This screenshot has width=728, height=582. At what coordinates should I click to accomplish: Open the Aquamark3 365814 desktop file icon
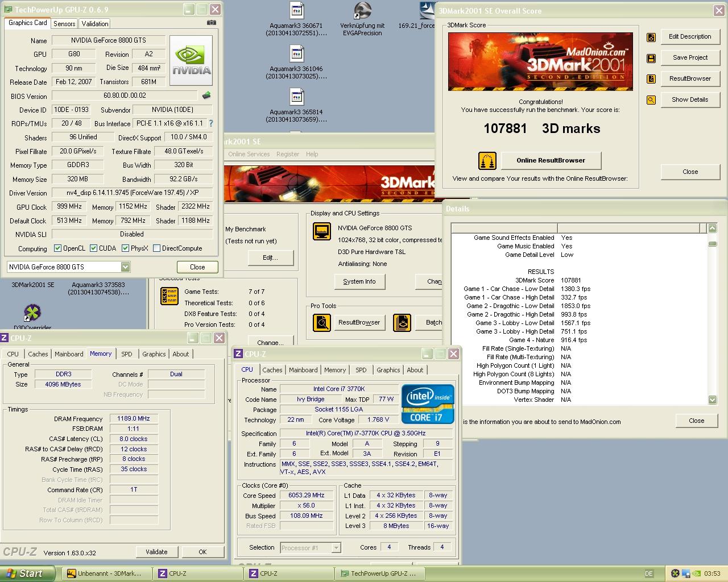coord(297,98)
